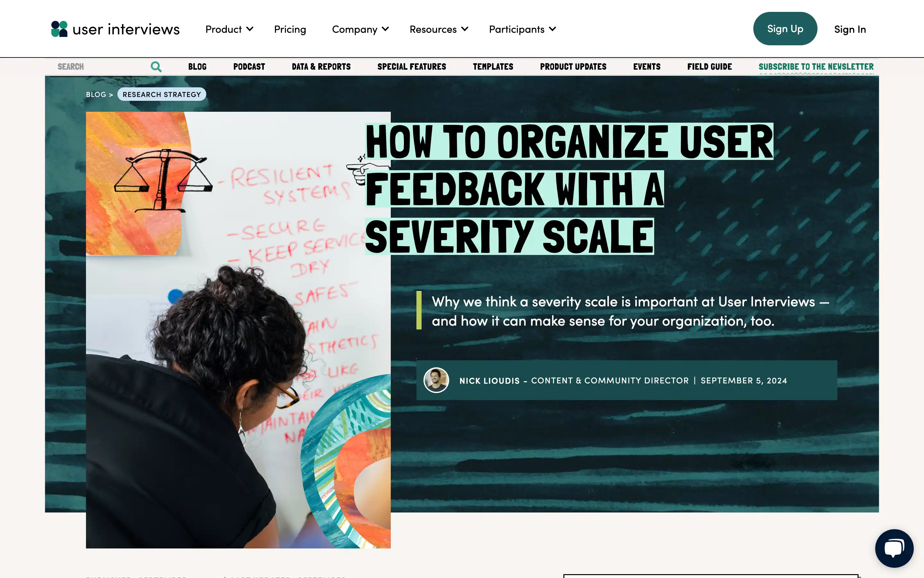Open Special Features section
Image resolution: width=924 pixels, height=578 pixels.
tap(412, 66)
